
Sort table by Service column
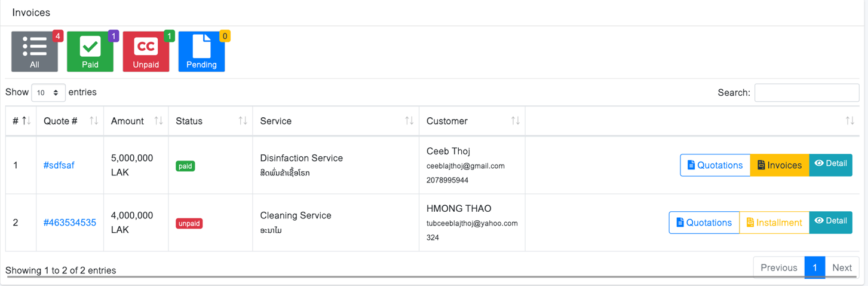[409, 121]
